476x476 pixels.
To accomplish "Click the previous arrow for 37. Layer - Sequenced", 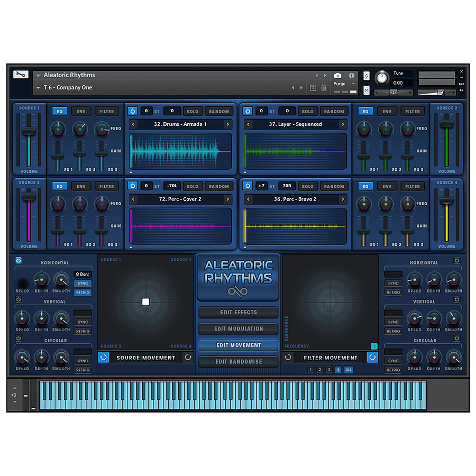I will [x=247, y=124].
